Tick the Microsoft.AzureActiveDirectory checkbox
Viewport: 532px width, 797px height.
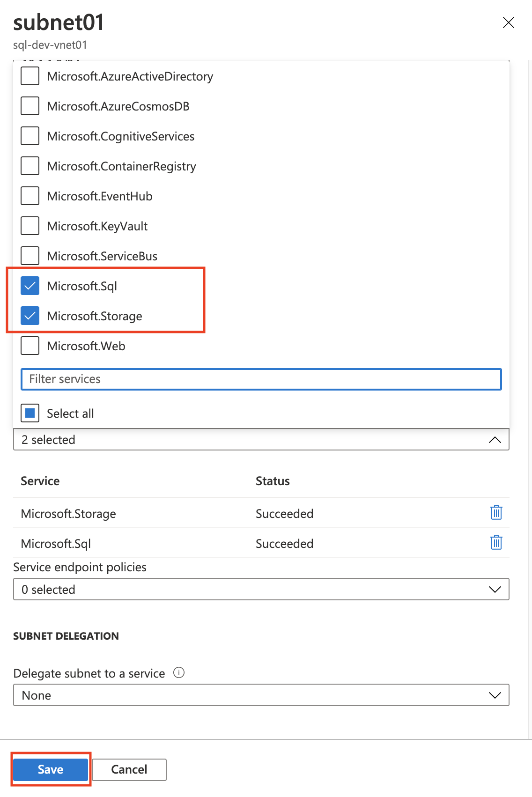(30, 76)
